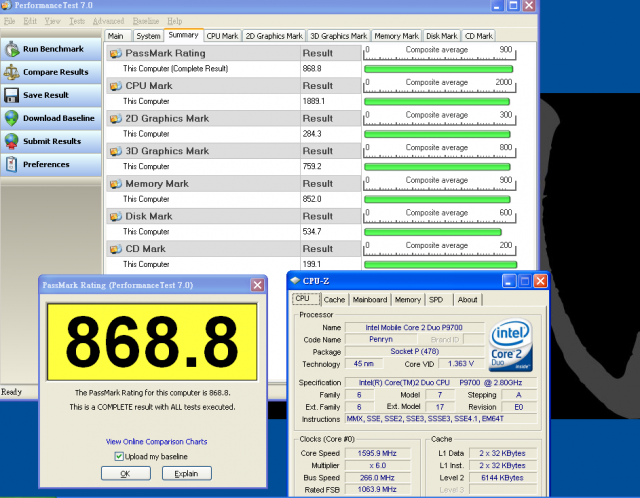This screenshot has width=640, height=498.
Task: Click the Save Result floppy disk icon
Action: [x=11, y=95]
